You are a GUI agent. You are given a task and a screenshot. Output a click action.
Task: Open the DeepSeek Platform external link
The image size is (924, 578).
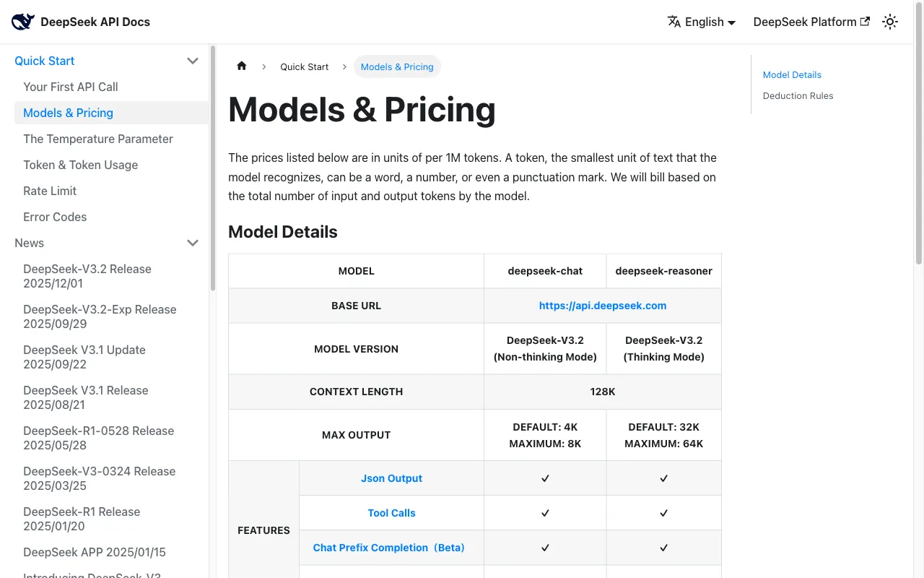(x=811, y=22)
